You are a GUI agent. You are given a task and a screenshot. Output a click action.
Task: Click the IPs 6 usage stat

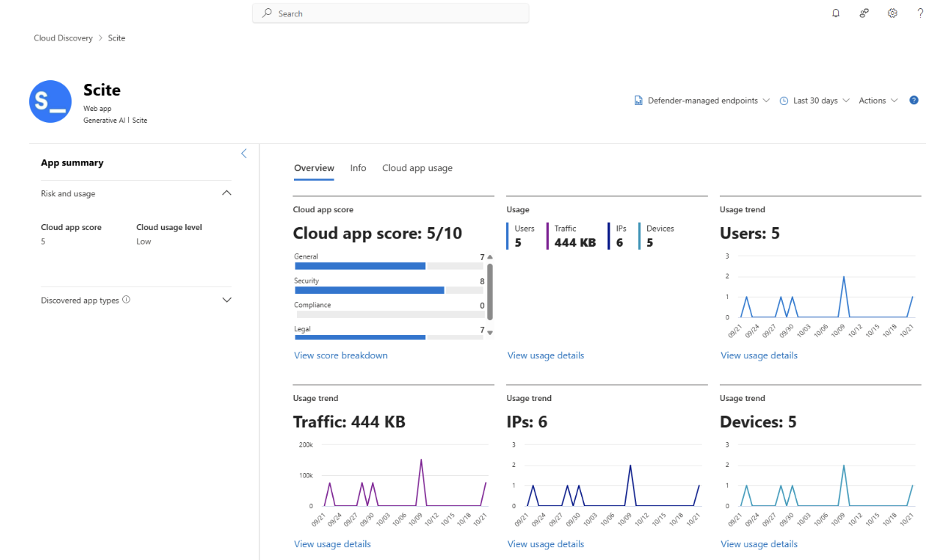point(616,235)
